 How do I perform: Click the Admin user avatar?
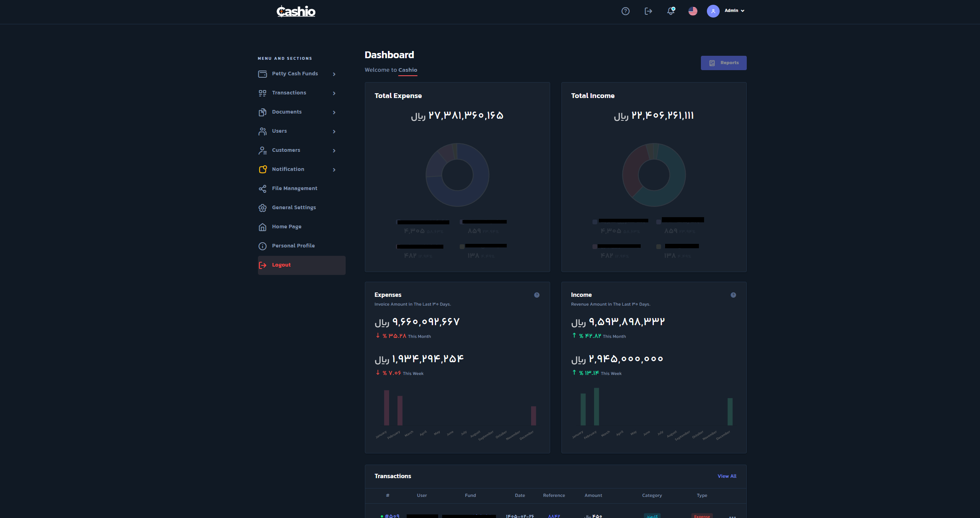(x=713, y=11)
